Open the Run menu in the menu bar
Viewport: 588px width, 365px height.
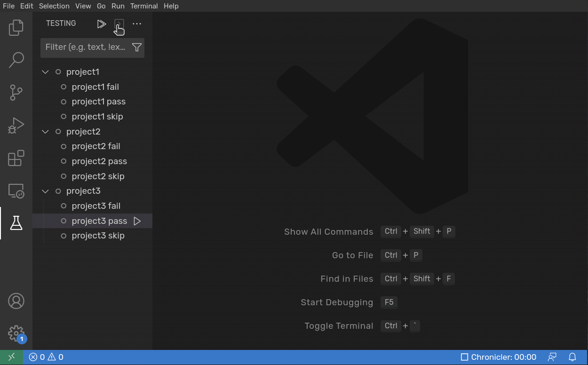point(118,6)
